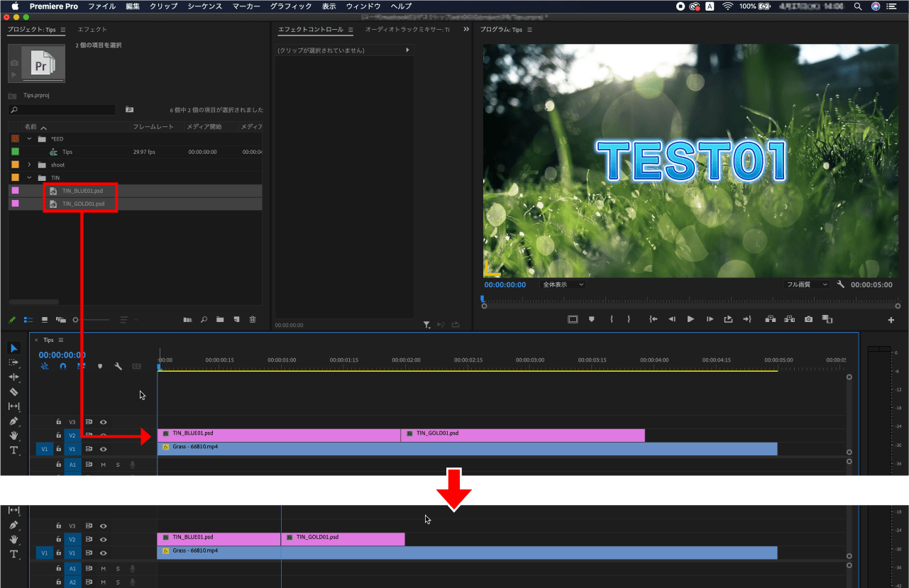This screenshot has height=588, width=909.
Task: Click Filter funnel in Effect Controls footer
Action: 426,325
